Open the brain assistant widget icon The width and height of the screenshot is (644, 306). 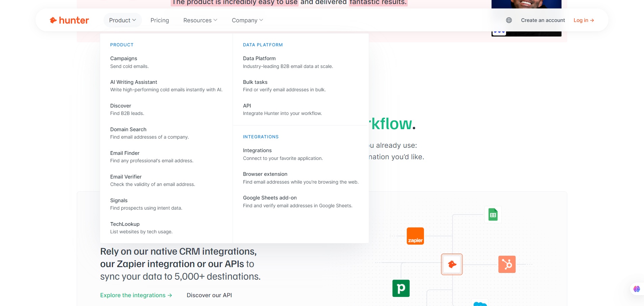[637, 289]
